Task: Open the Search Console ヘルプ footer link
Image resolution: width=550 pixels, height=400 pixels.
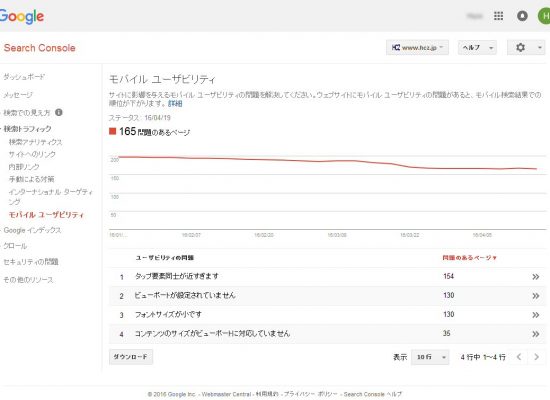Action: click(373, 394)
